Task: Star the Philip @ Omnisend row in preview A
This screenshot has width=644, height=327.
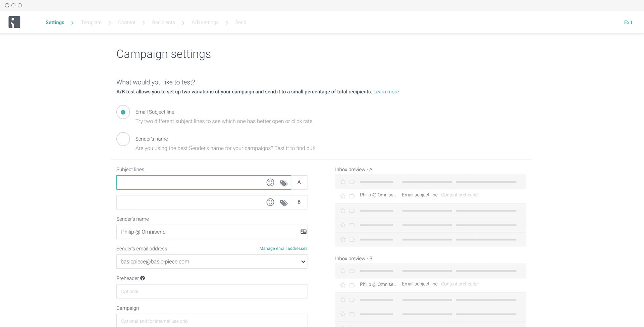Action: click(x=343, y=196)
